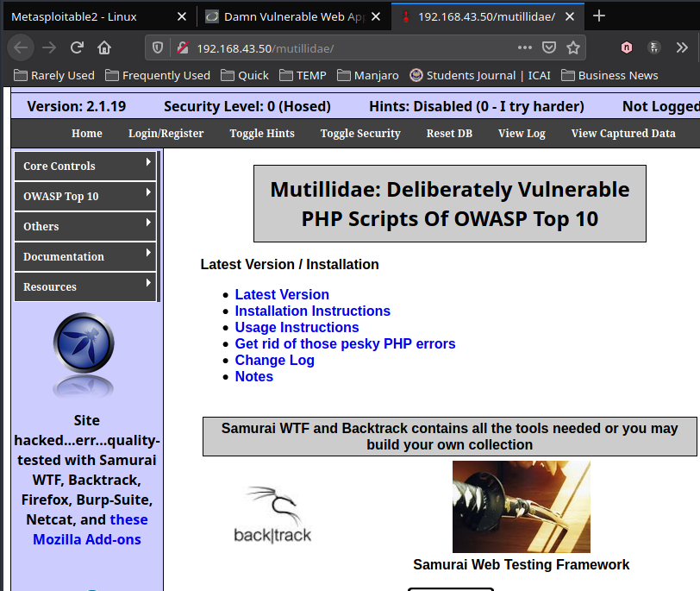Viewport: 700px width, 591px height.
Task: Open tracking protection shield icon
Action: pyautogui.click(x=158, y=47)
